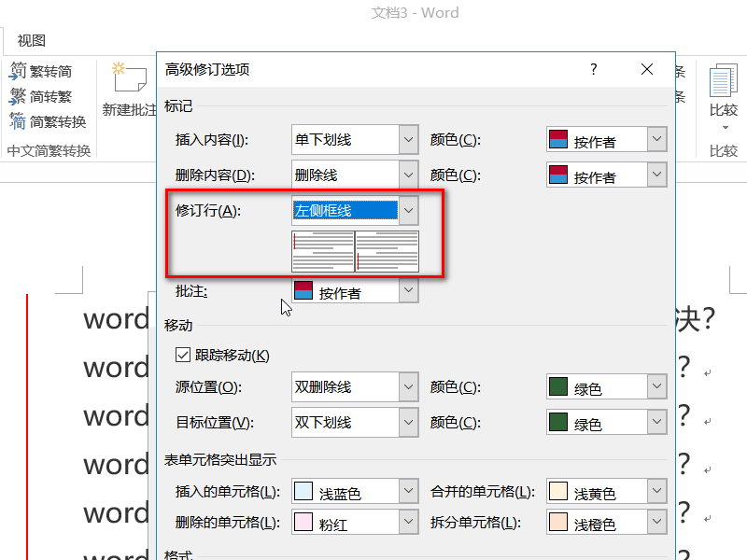Click the dialog help question mark
Image resolution: width=747 pixels, height=560 pixels.
click(x=593, y=69)
